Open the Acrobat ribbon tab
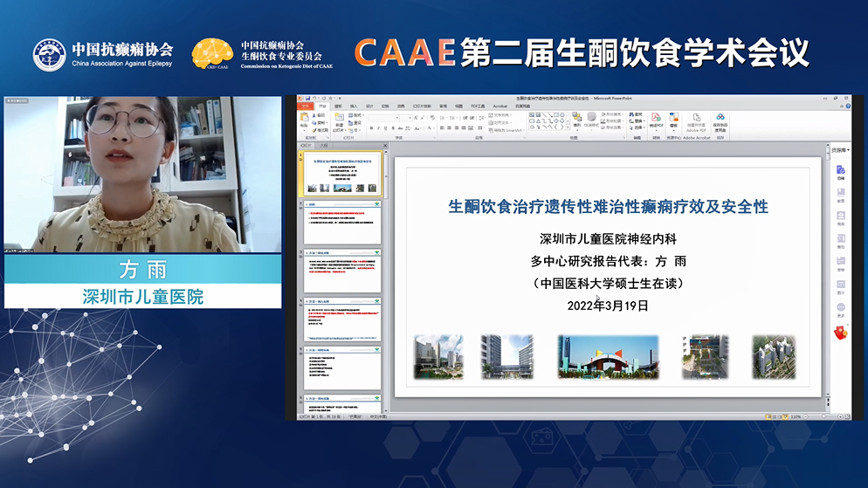 (499, 107)
